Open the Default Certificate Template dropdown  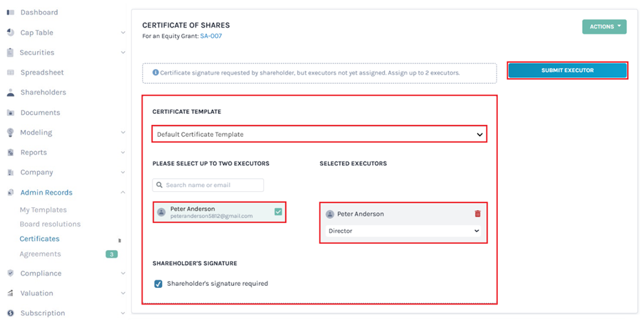coord(319,134)
